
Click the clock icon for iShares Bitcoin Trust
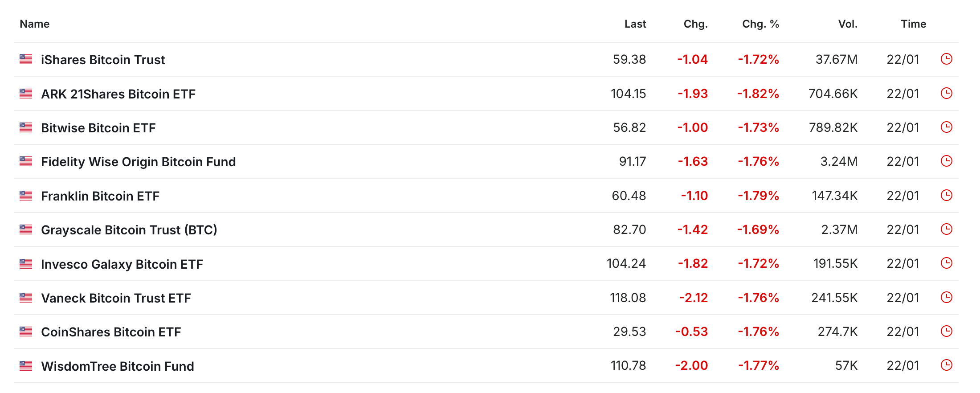(946, 59)
